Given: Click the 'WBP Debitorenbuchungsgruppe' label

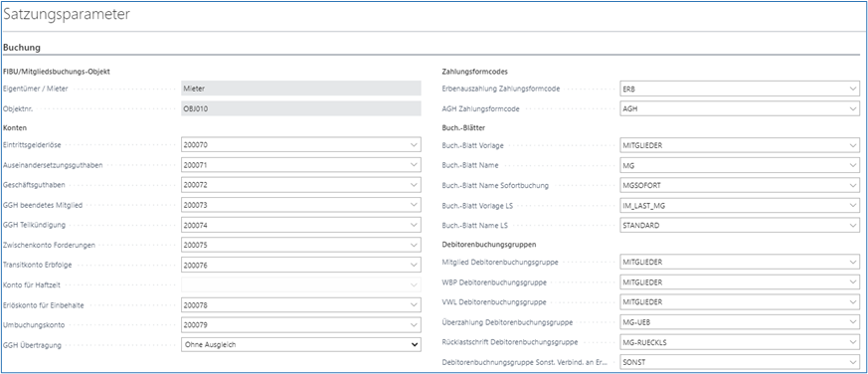Looking at the screenshot, I should (x=494, y=282).
